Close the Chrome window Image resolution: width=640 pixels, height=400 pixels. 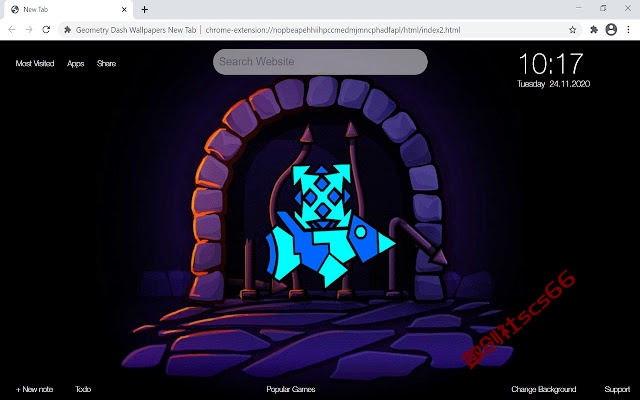click(628, 8)
